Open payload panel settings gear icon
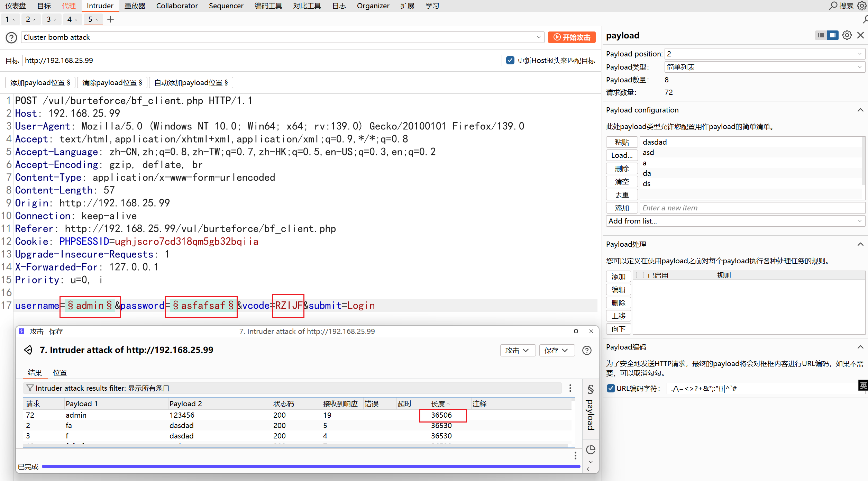 [x=847, y=35]
